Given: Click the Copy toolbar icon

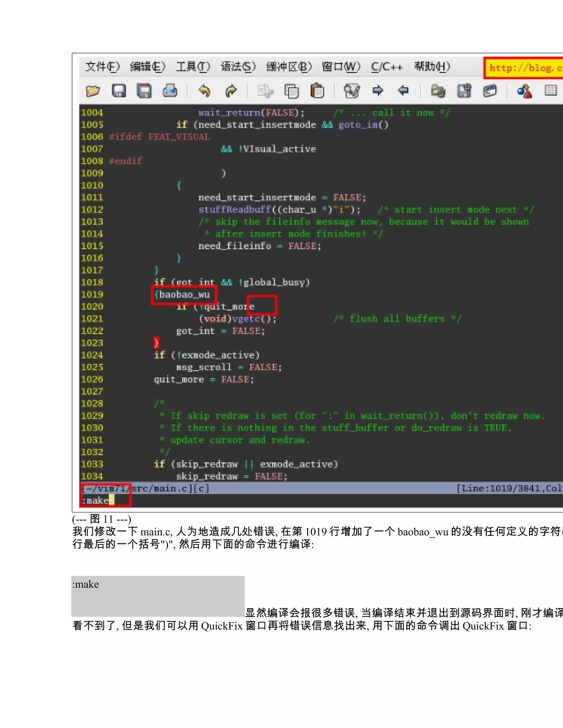Looking at the screenshot, I should [x=291, y=91].
